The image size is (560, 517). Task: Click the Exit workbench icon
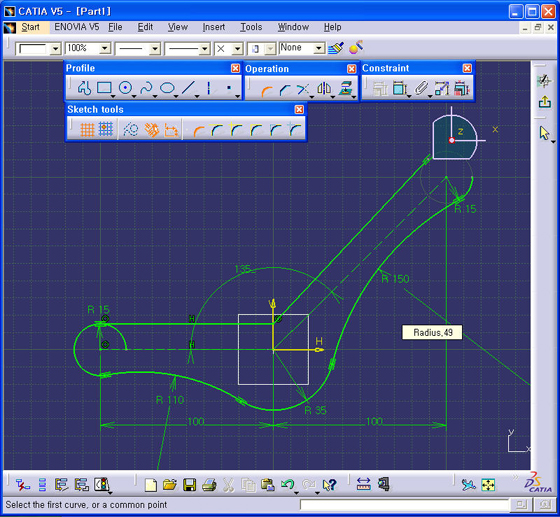click(x=545, y=102)
